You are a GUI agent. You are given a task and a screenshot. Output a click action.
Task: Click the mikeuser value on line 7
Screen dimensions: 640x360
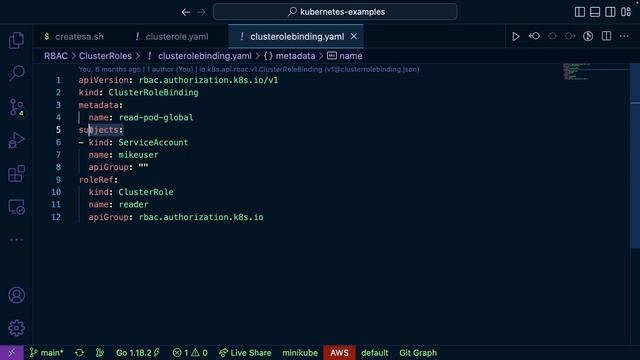[x=138, y=155]
